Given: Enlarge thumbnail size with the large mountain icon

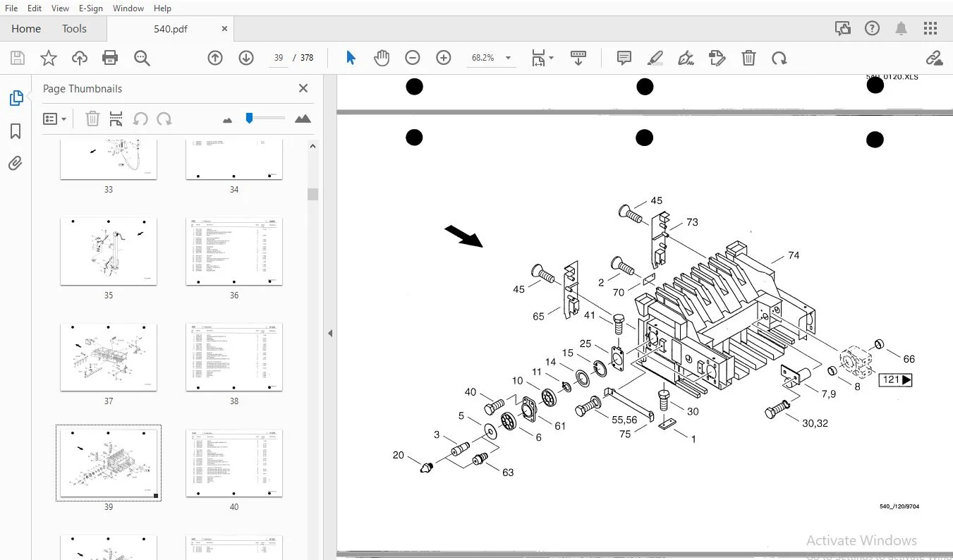Looking at the screenshot, I should pyautogui.click(x=303, y=118).
